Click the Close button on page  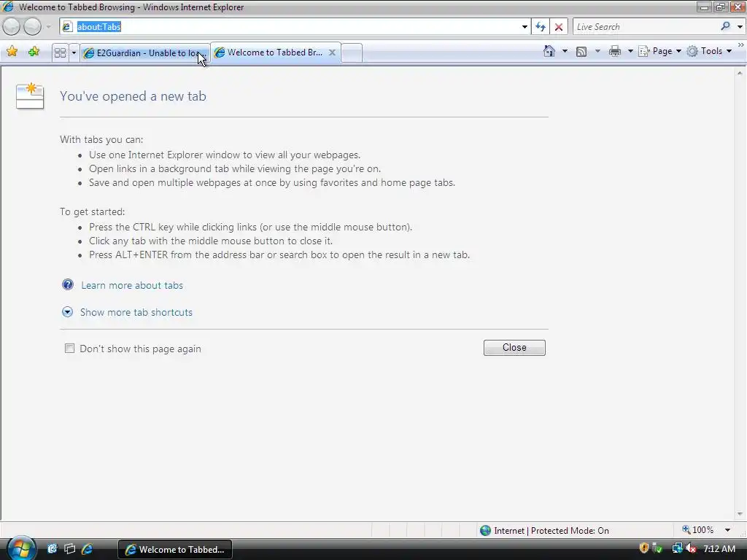[514, 348]
